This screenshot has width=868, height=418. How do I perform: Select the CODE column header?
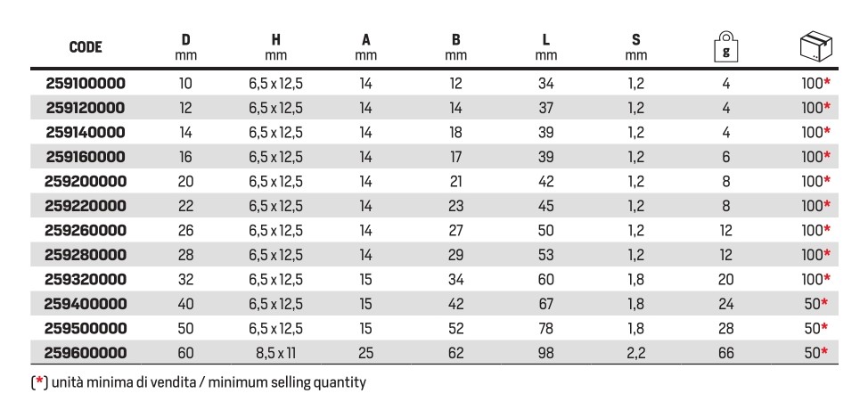coord(86,47)
